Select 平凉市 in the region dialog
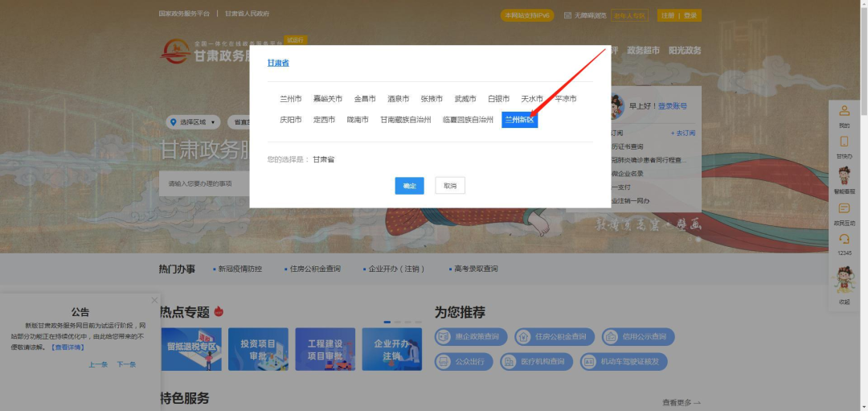This screenshot has width=868, height=411. (565, 99)
